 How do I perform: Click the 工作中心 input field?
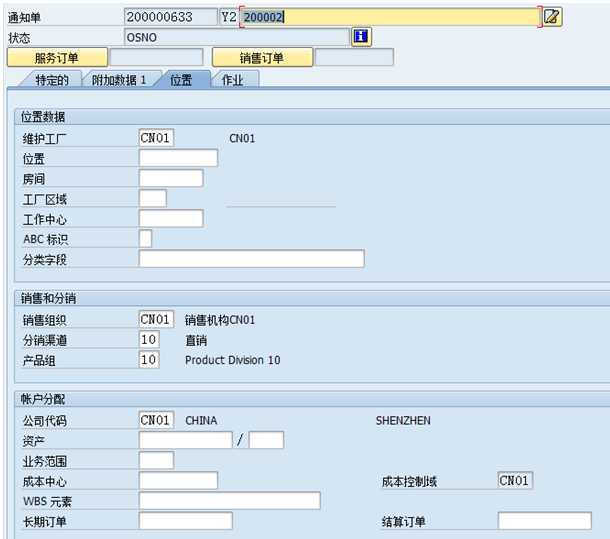coord(171,219)
